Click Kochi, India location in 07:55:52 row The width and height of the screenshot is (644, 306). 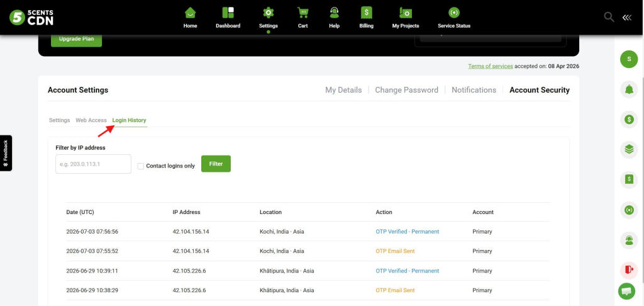(282, 251)
